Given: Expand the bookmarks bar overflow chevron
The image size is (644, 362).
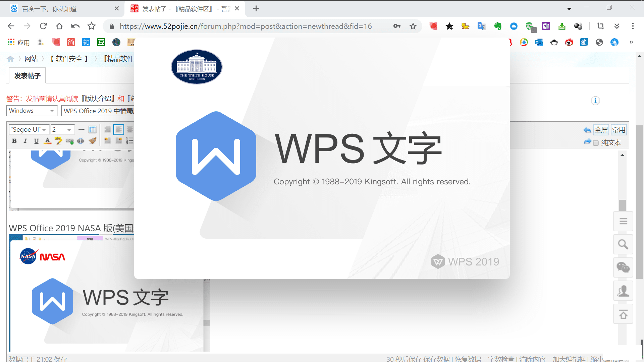Looking at the screenshot, I should tap(631, 42).
